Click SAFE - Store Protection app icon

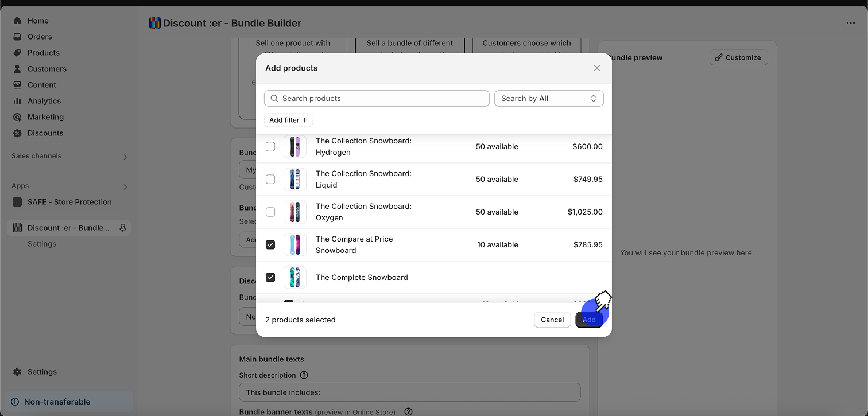coord(17,202)
